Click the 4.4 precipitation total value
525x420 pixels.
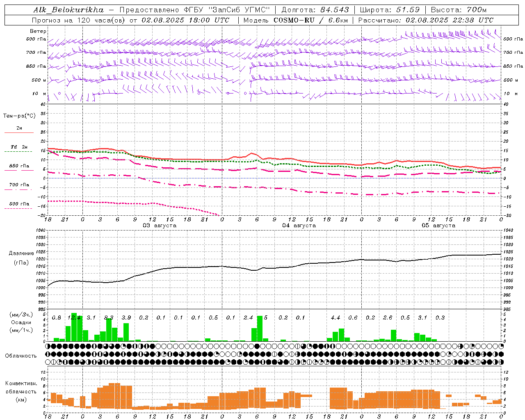336,317
